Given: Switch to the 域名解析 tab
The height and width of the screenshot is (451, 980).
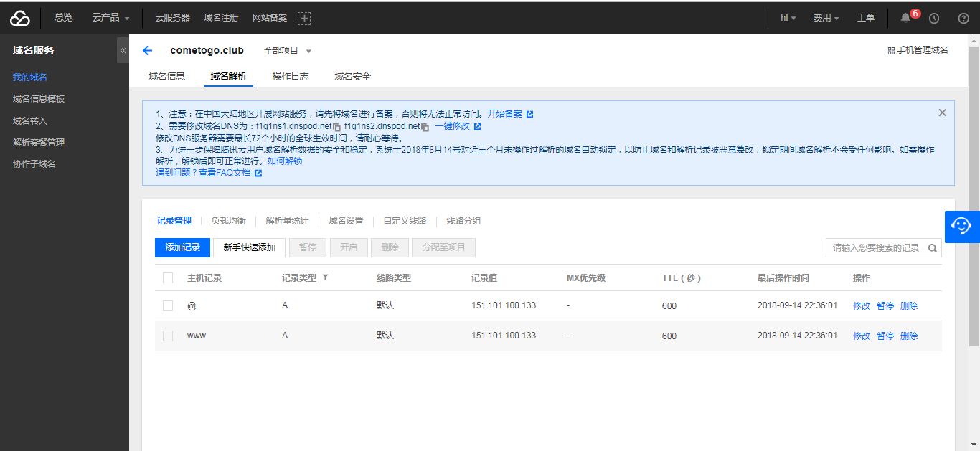Looking at the screenshot, I should (228, 76).
